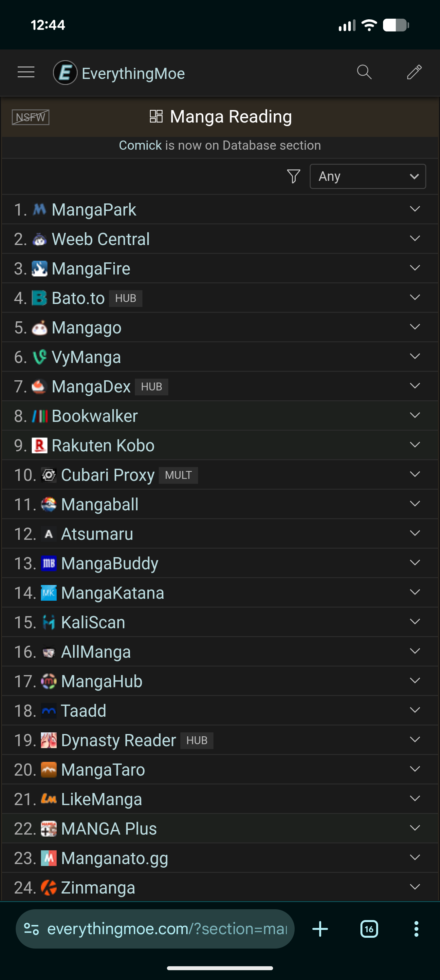440x980 pixels.
Task: Open a new browser tab
Action: pos(320,929)
